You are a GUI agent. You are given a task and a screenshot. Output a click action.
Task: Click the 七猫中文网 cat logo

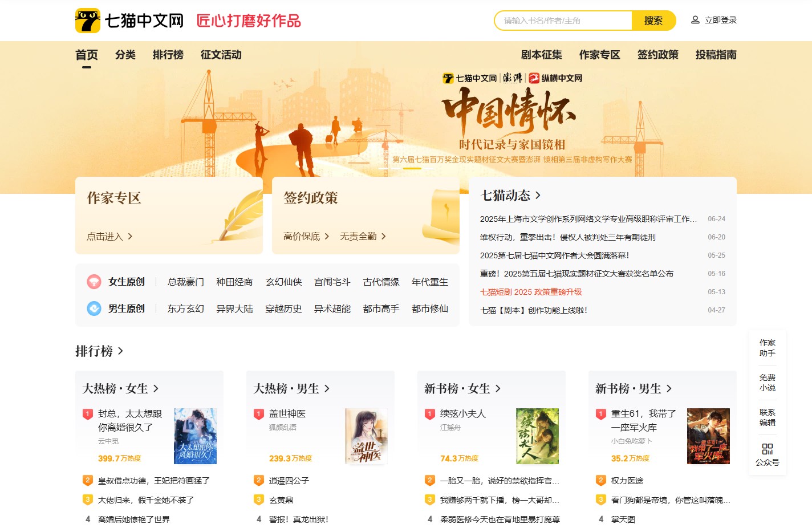pos(88,21)
